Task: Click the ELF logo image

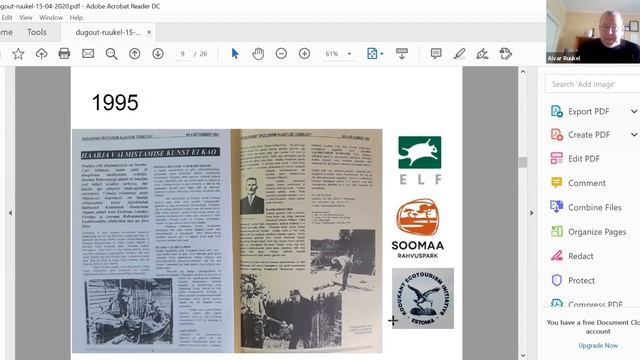Action: point(420,160)
